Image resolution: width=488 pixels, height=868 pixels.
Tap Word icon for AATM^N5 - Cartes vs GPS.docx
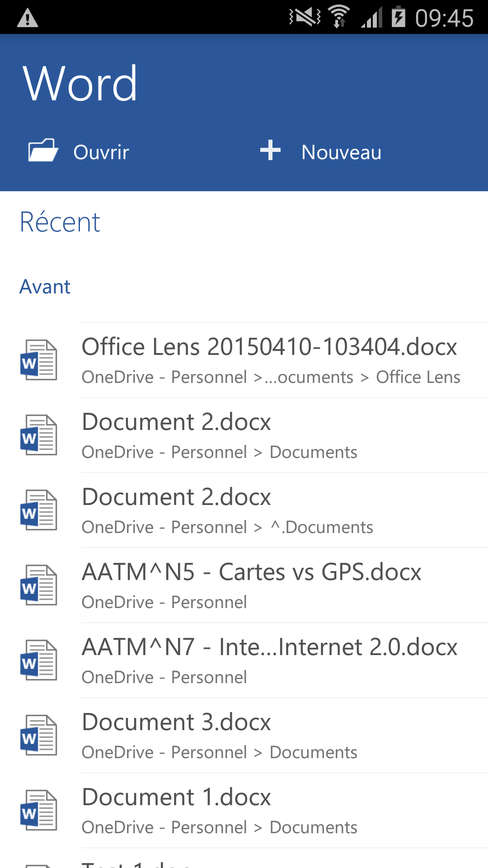(39, 585)
